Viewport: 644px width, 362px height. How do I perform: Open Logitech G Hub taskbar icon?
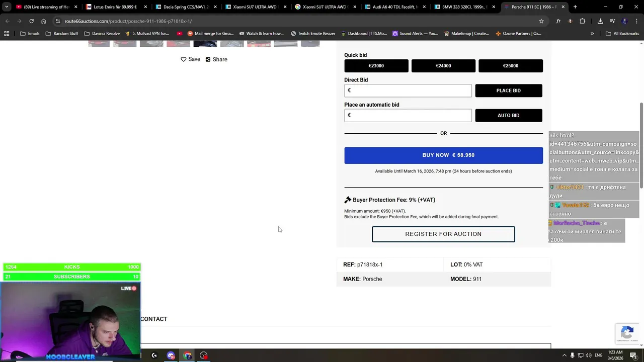point(154,355)
